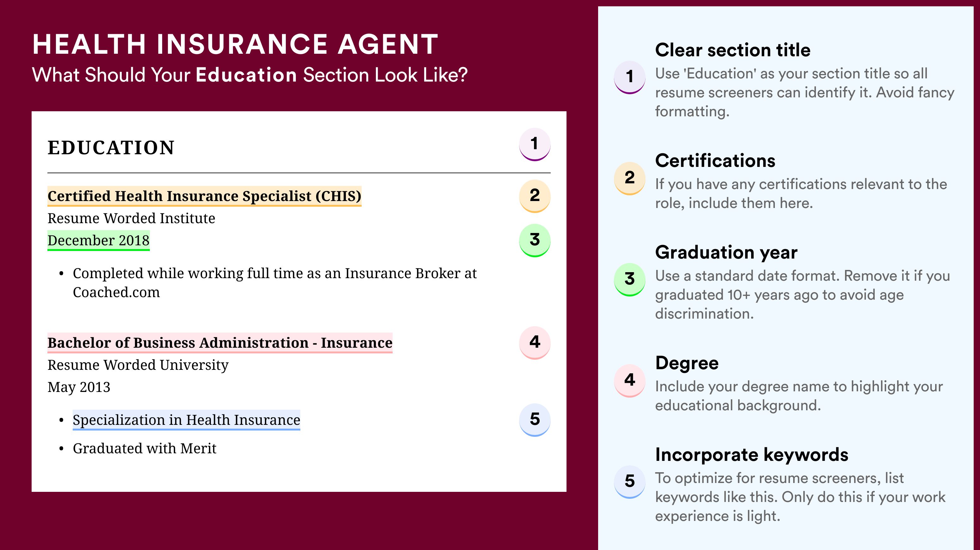Click the green-highlighted December 2018 date

(99, 240)
